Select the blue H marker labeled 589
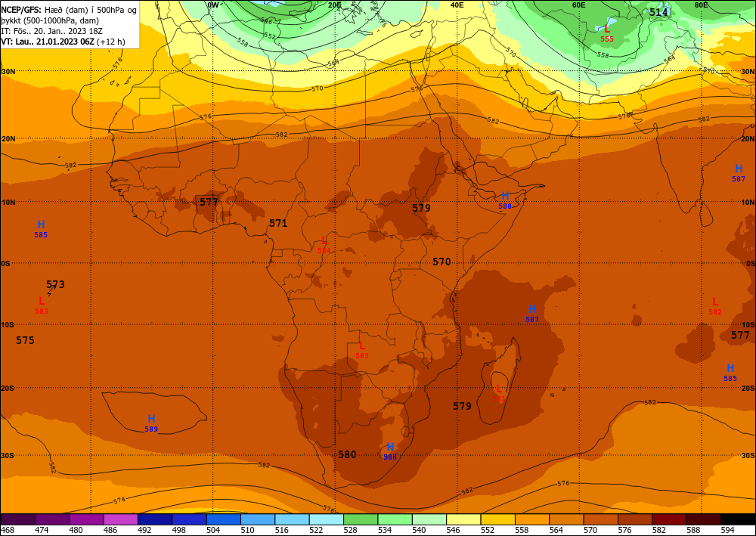The image size is (756, 536). 151,423
